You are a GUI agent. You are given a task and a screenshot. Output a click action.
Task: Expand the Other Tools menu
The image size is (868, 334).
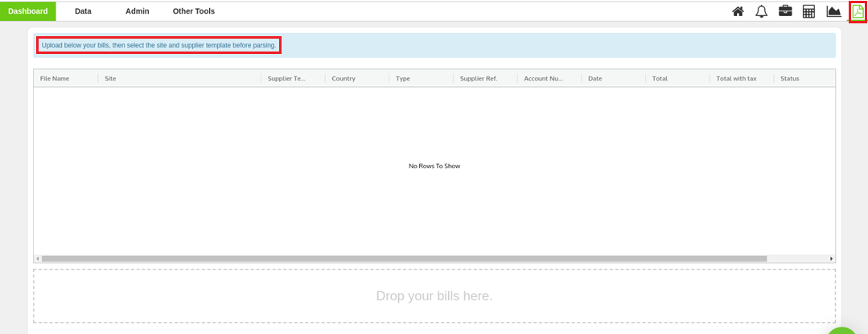tap(194, 11)
